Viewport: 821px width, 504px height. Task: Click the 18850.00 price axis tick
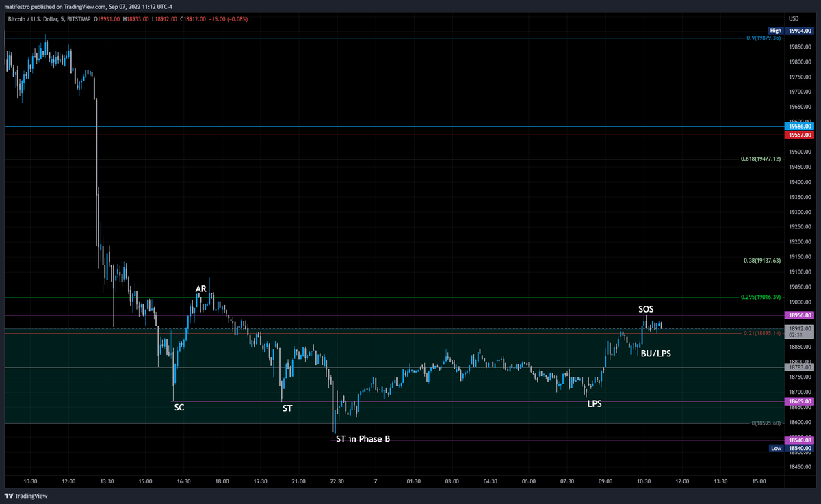coord(800,347)
